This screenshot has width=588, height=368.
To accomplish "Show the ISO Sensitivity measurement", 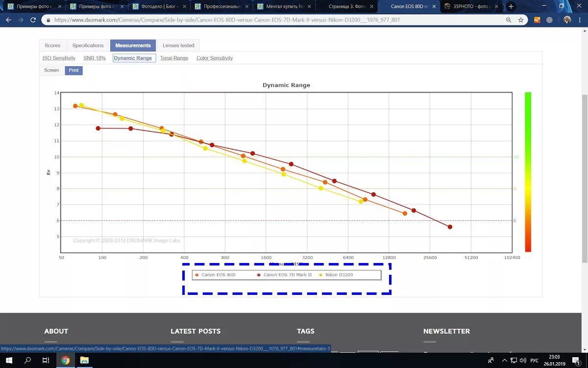I will coord(59,58).
